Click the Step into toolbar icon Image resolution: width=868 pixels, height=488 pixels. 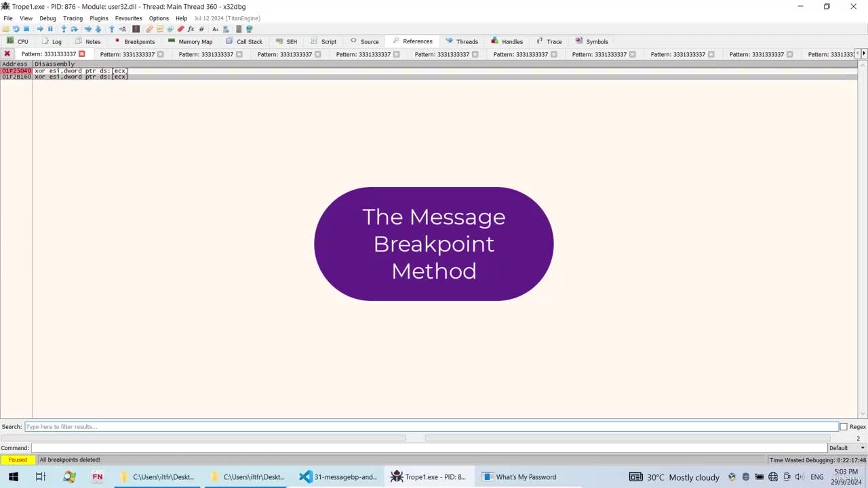(64, 29)
